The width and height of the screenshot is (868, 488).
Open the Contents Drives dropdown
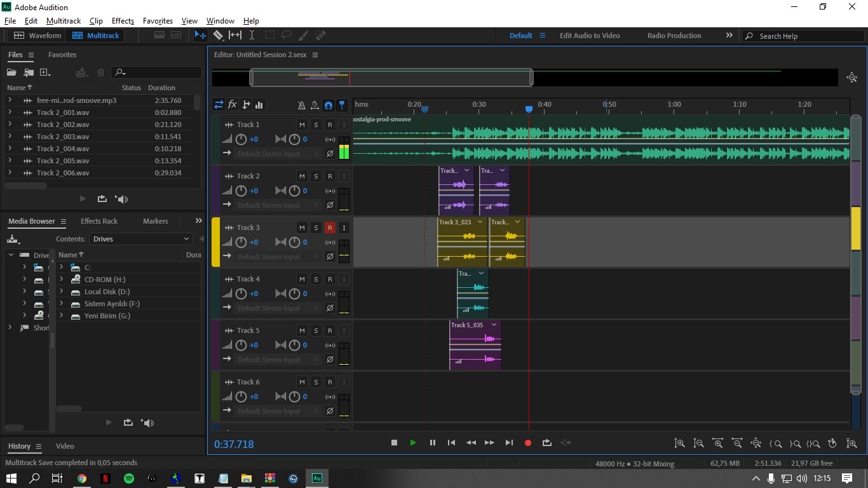(x=141, y=239)
